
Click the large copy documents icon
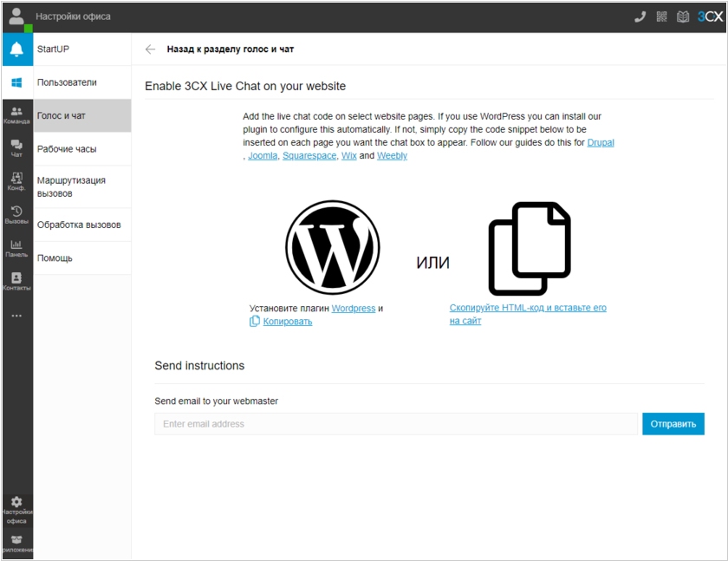(530, 249)
